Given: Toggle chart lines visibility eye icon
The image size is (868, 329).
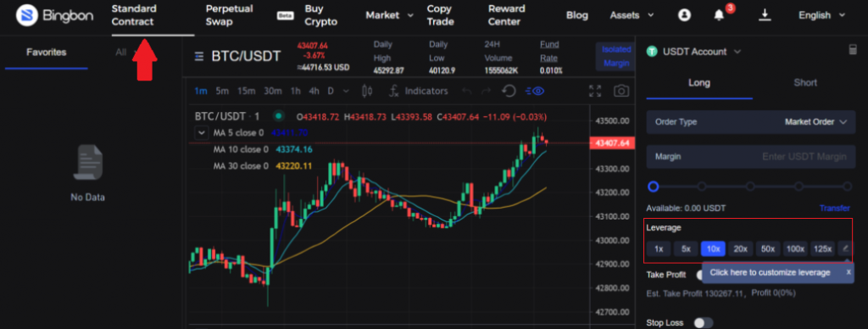Looking at the screenshot, I should click(x=535, y=91).
